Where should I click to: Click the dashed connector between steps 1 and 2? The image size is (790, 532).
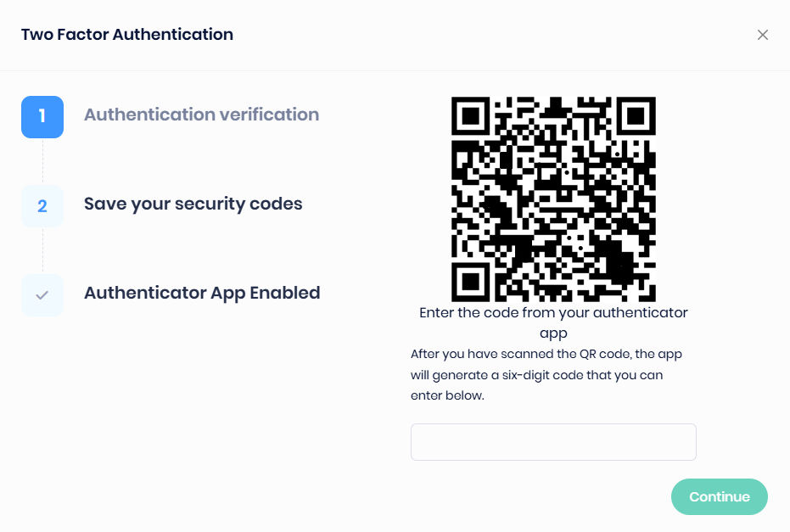point(42,161)
